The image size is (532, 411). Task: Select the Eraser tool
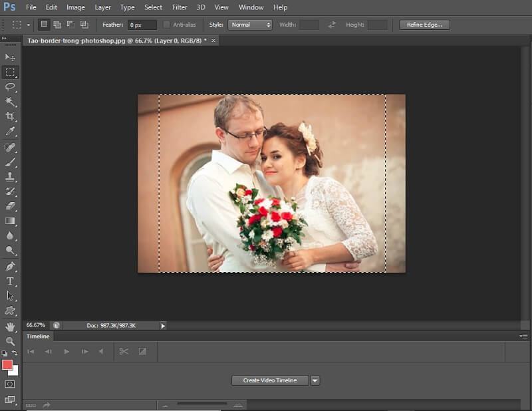click(x=10, y=206)
